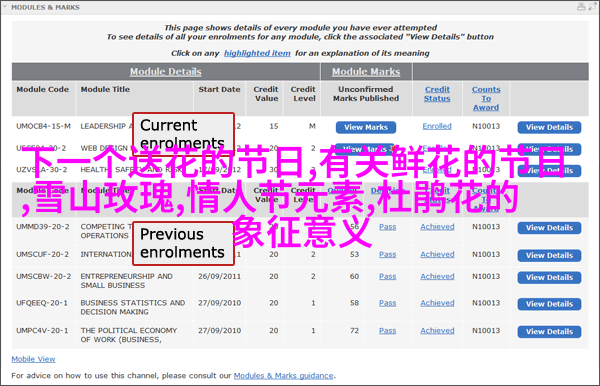Select module code UMSCUF-20-2 text
Viewport: 600px width, 386px height.
[42, 254]
